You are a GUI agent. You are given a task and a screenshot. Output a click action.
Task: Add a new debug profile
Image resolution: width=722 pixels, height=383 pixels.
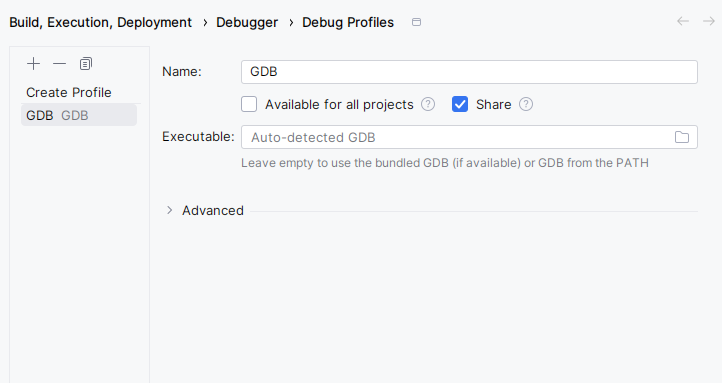pos(34,64)
